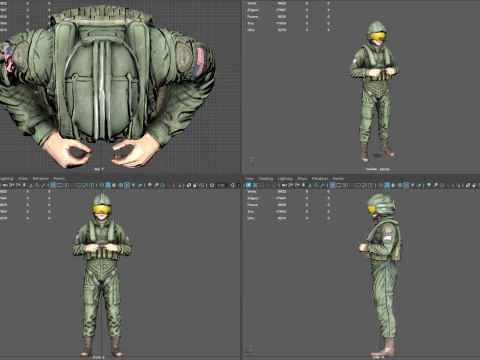Click Edges label in perspective view HUD
The width and height of the screenshot is (480, 360).
253,10
